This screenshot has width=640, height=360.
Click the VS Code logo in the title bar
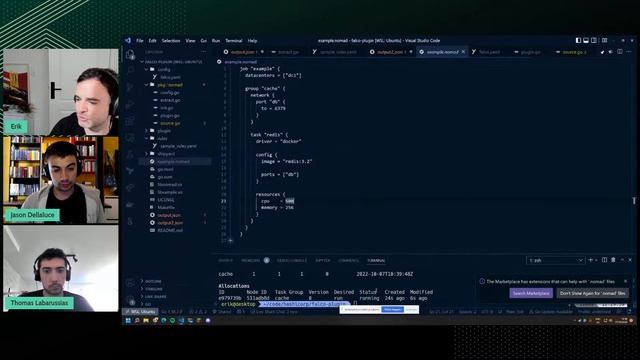point(128,40)
